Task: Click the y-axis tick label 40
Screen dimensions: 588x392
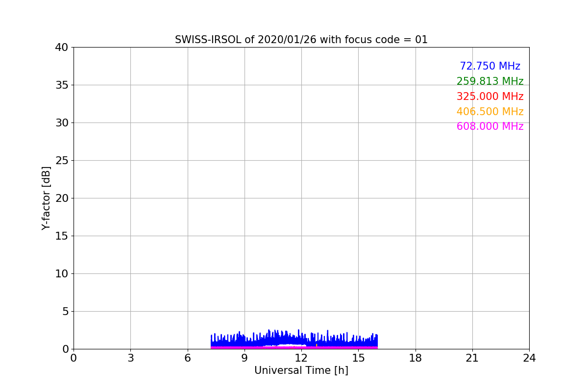Action: [x=62, y=48]
